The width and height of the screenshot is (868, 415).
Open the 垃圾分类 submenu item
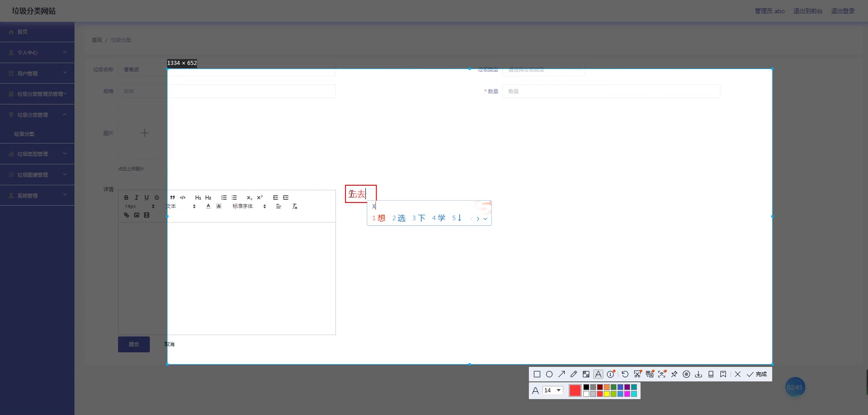coord(37,134)
